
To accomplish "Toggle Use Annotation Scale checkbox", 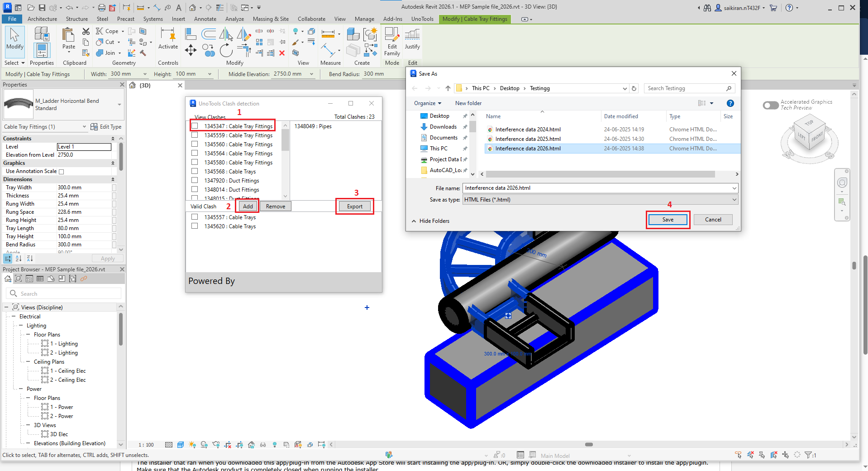I will tap(62, 172).
